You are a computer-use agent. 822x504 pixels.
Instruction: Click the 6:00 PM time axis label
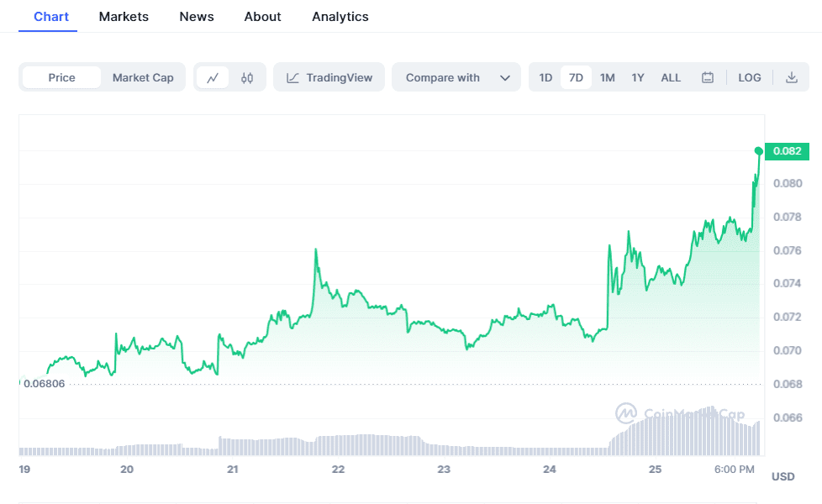point(734,469)
